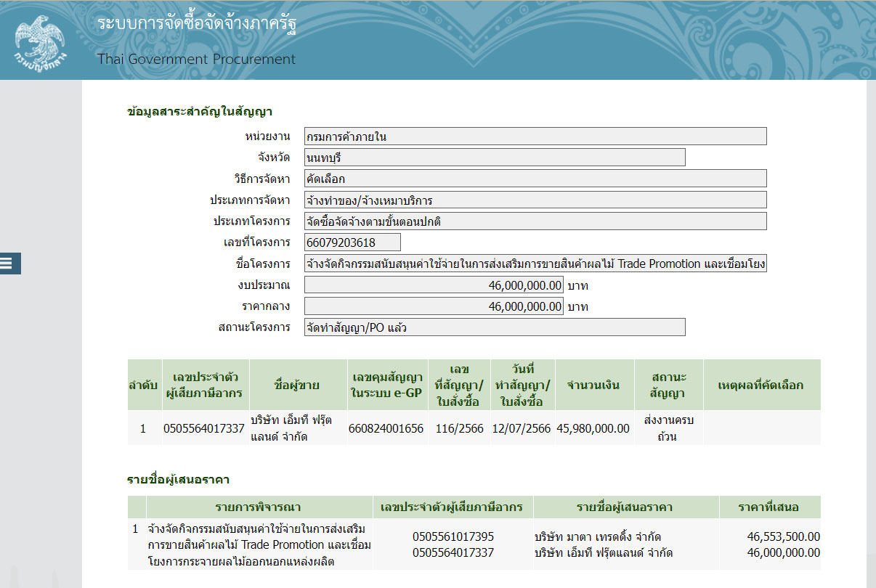Click the เหตุผลที่คัดเลือก column header
Viewport: 876px width, 588px height.
click(761, 385)
